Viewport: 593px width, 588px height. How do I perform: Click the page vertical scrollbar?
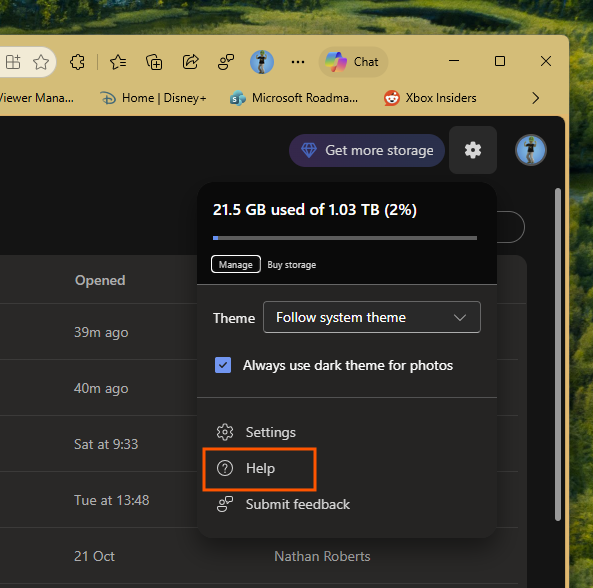click(557, 354)
